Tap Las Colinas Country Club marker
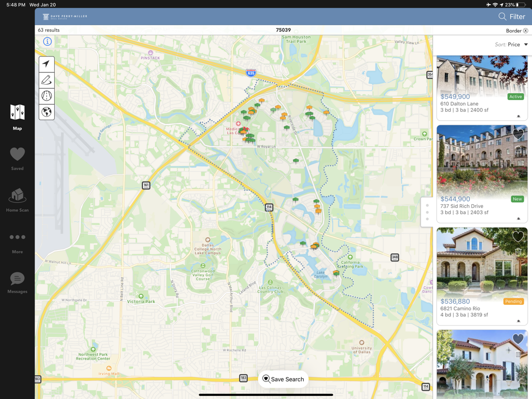532x399 pixels. 270,282
